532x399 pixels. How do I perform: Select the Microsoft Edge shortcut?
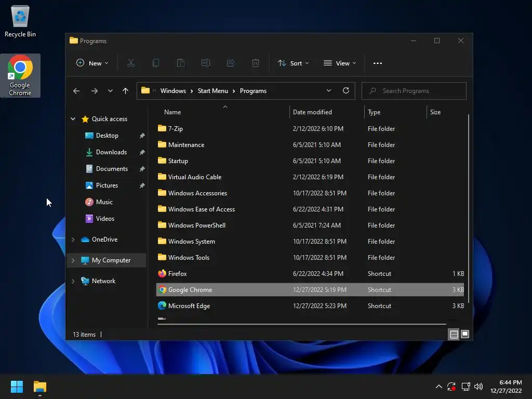(x=310, y=305)
